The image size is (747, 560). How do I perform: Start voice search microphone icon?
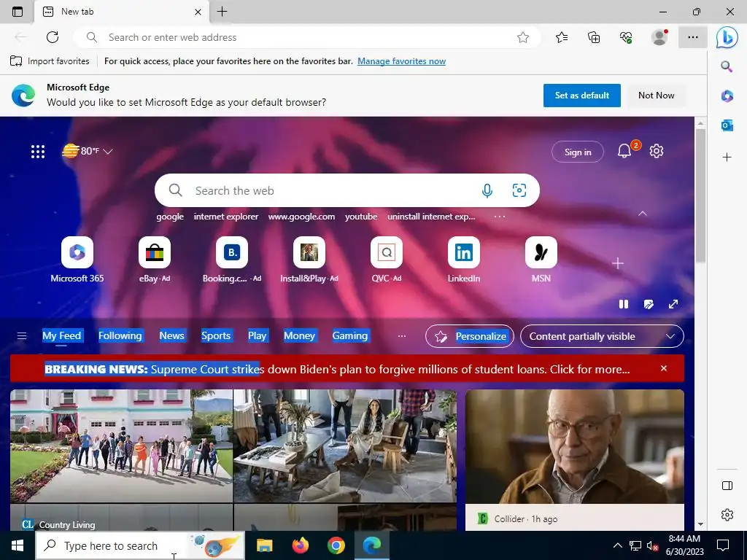pos(487,190)
